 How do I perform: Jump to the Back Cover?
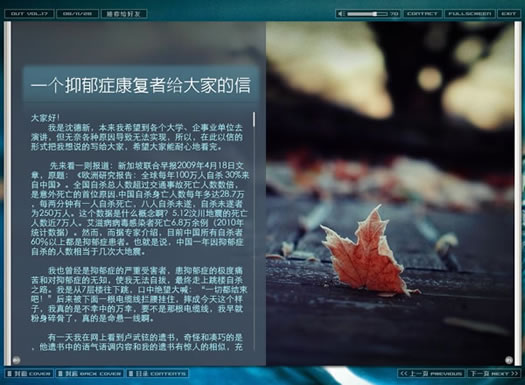(90, 373)
